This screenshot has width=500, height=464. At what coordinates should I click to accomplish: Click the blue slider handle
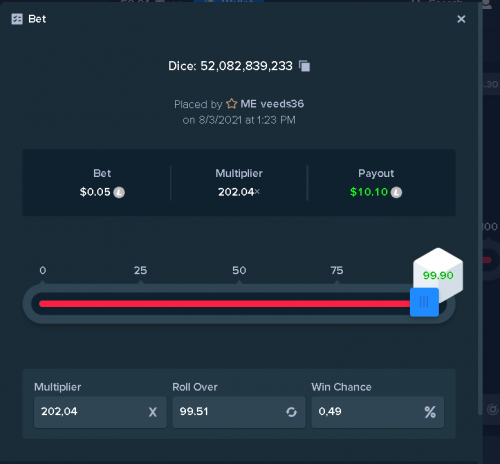pyautogui.click(x=424, y=302)
